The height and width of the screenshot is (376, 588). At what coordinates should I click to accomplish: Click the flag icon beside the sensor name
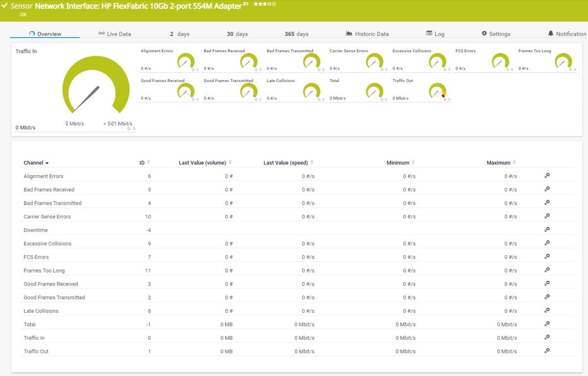(246, 4)
